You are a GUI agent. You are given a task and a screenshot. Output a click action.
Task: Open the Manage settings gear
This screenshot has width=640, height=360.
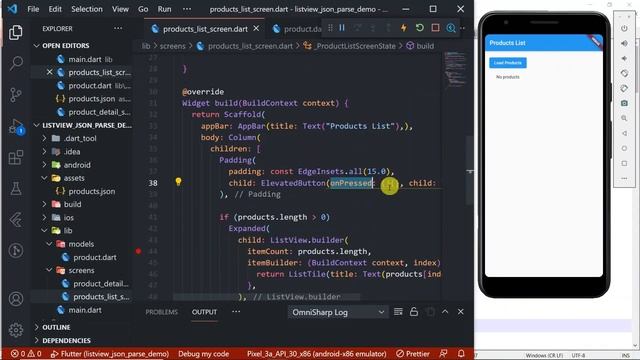pyautogui.click(x=16, y=330)
